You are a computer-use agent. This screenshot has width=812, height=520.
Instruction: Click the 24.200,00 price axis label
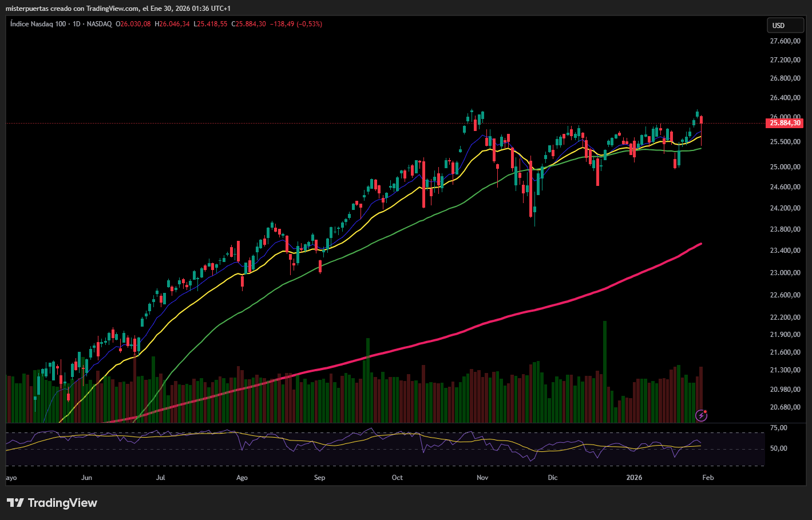tap(785, 208)
